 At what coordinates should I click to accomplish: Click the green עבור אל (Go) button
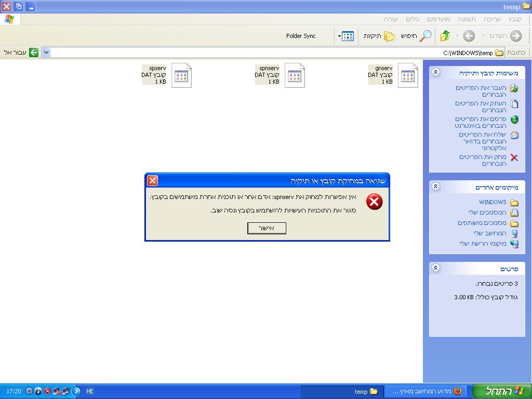(x=34, y=52)
